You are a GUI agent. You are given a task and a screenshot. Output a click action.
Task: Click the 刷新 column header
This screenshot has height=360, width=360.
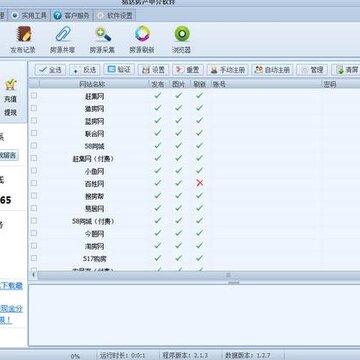pos(200,84)
